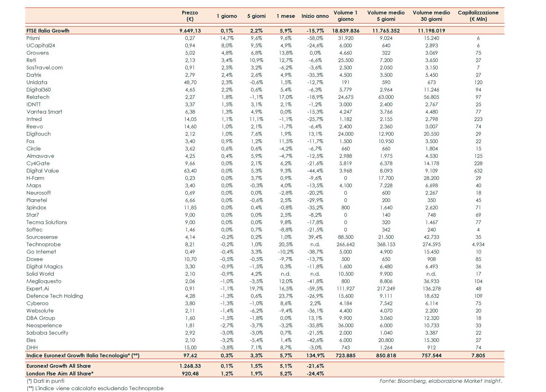This screenshot has height=392, width=546.
Task: Select the 'Inizio anno' column header
Action: [315, 16]
